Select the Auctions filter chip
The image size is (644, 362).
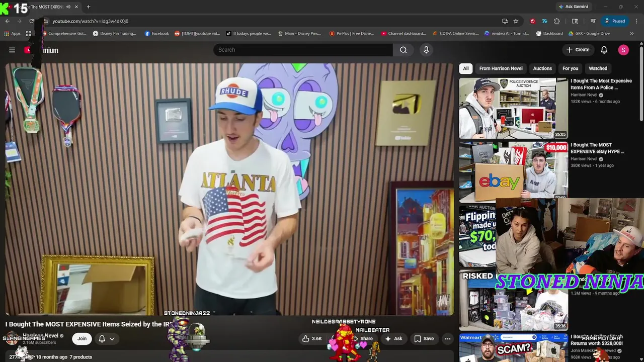point(542,68)
